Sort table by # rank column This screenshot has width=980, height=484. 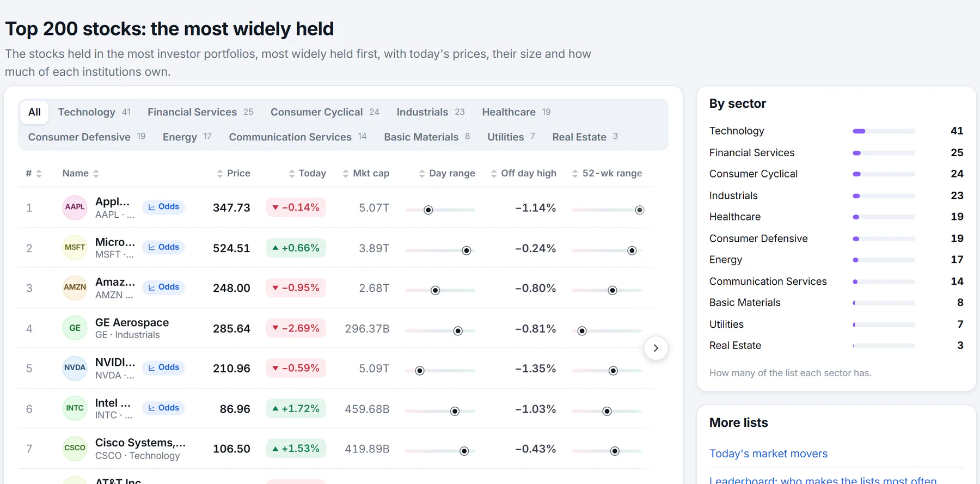coord(34,174)
